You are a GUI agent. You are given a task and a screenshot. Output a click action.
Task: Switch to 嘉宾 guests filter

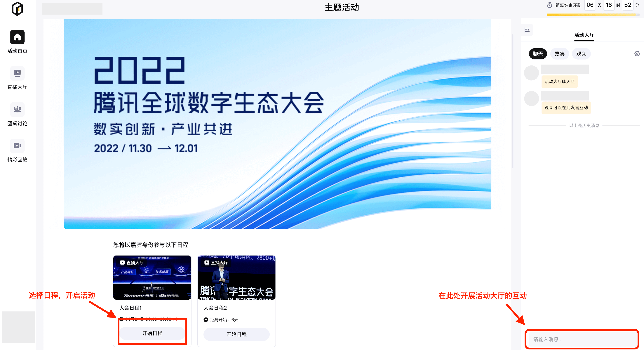pyautogui.click(x=560, y=54)
